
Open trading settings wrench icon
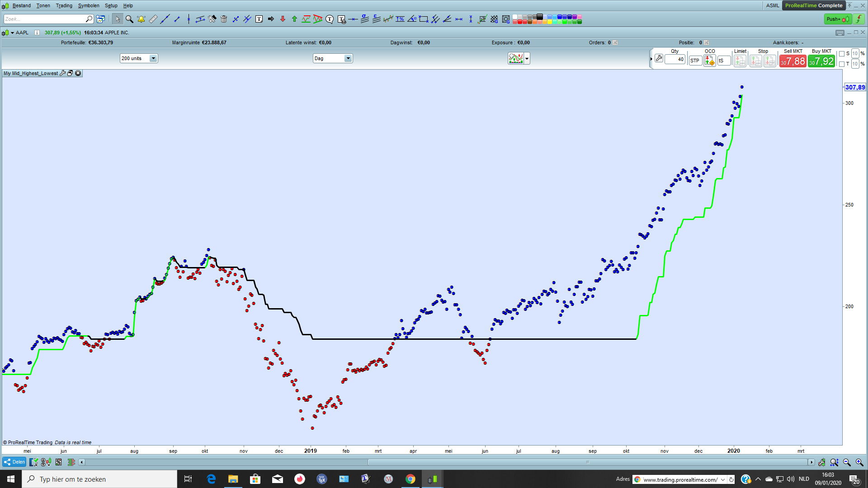pos(659,59)
